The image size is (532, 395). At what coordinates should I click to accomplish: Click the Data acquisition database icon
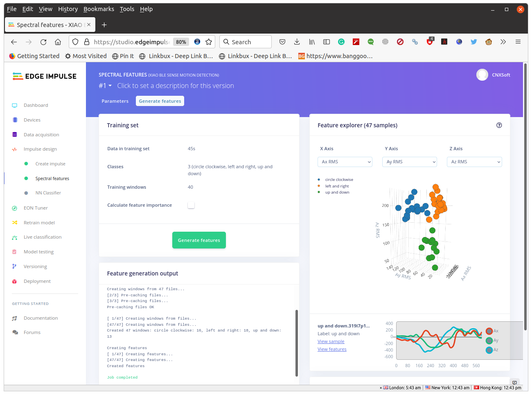click(x=15, y=135)
